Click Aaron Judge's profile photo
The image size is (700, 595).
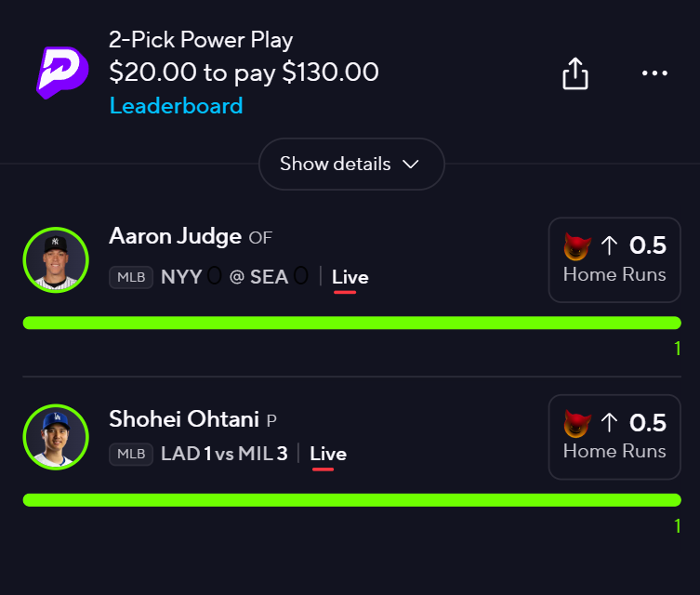click(x=56, y=260)
